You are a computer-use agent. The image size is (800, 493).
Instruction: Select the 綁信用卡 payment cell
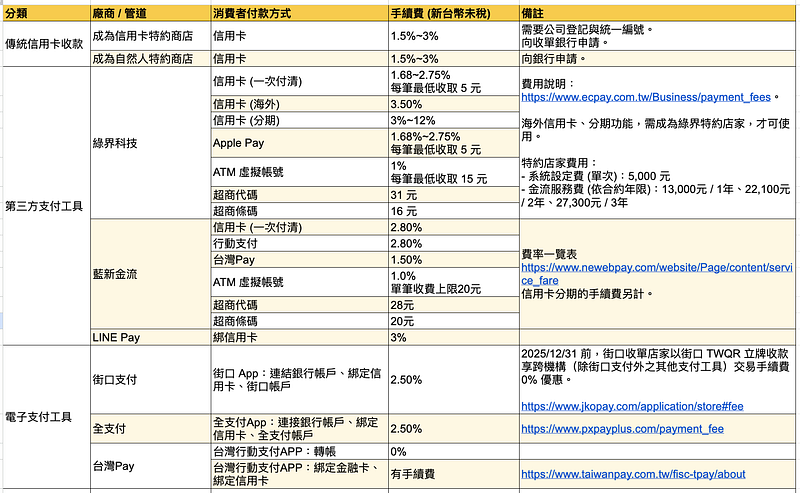click(x=299, y=337)
